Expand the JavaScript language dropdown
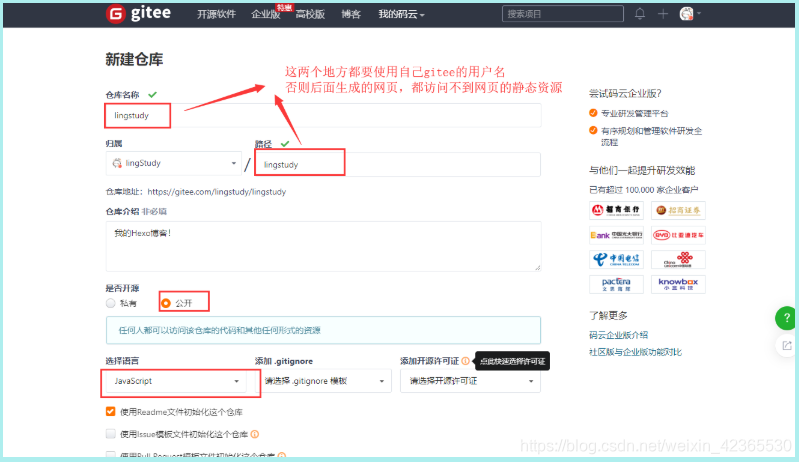The width and height of the screenshot is (801, 464). coord(174,381)
